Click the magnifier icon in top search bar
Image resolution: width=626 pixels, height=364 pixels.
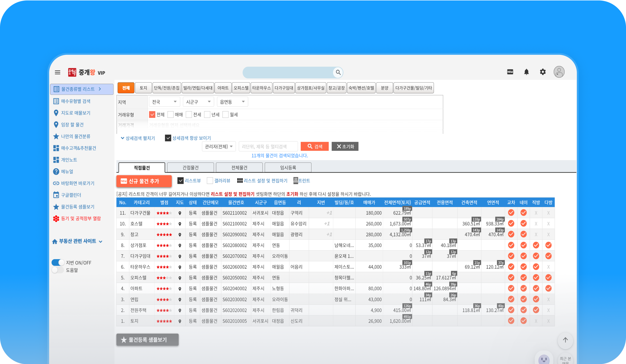point(338,72)
